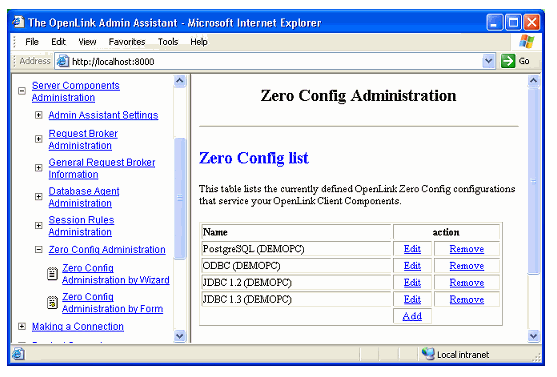Open the Favorites menu
Image resolution: width=557 pixels, height=377 pixels.
pos(127,42)
